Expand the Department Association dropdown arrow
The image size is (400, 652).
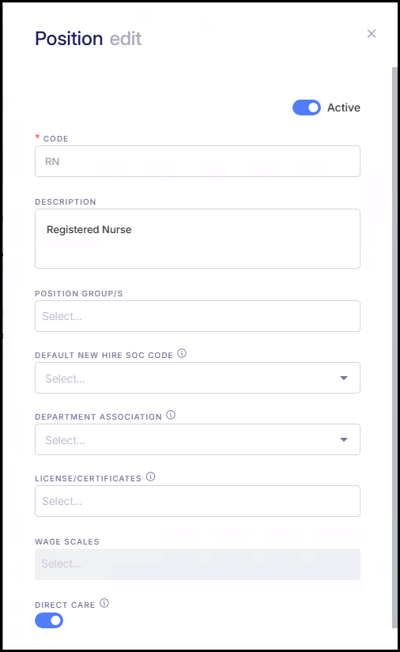(343, 440)
